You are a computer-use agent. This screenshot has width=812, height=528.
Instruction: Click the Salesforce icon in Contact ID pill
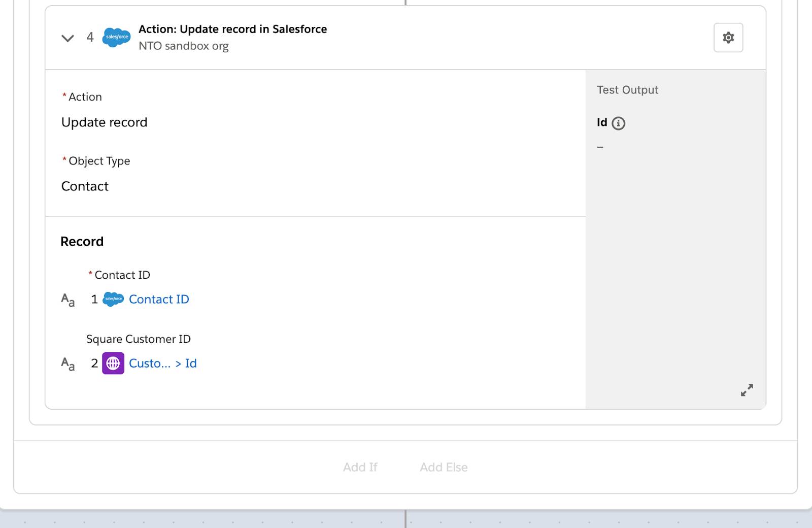click(113, 299)
